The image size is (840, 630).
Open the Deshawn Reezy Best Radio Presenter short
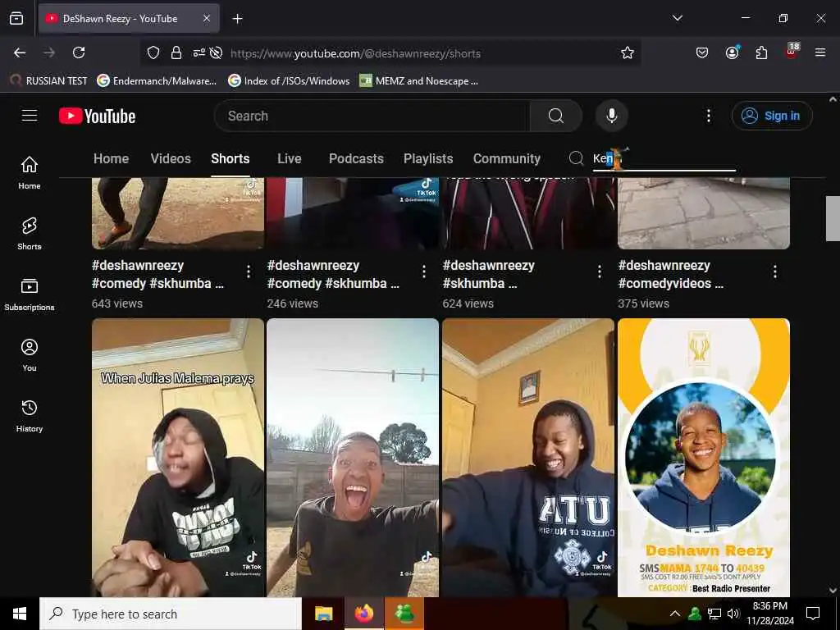[x=703, y=458]
